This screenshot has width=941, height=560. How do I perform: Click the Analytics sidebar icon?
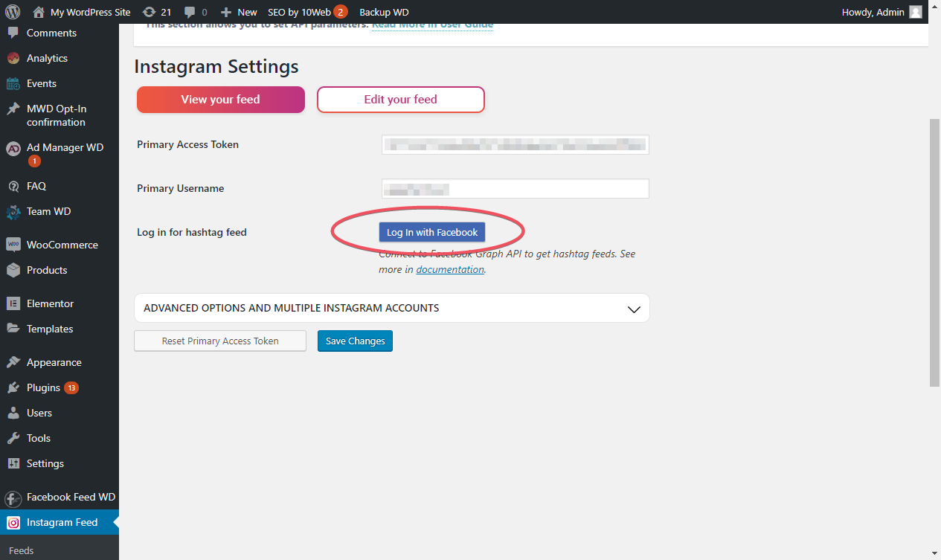(13, 58)
